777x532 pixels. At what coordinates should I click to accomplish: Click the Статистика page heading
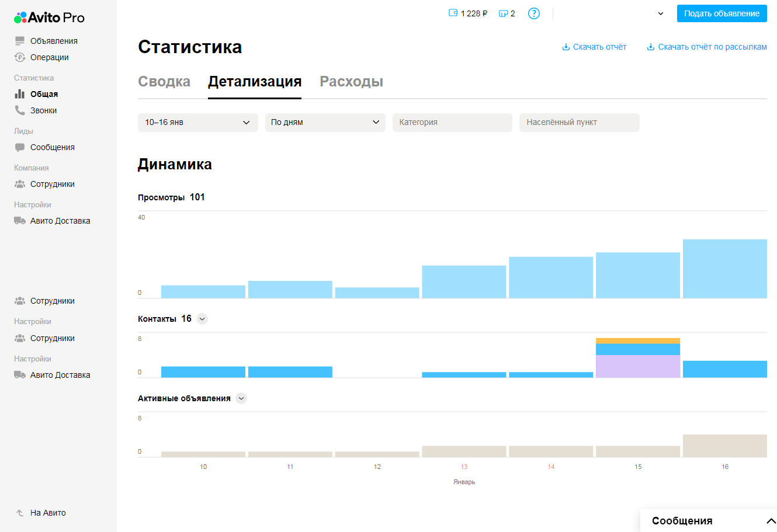[190, 47]
